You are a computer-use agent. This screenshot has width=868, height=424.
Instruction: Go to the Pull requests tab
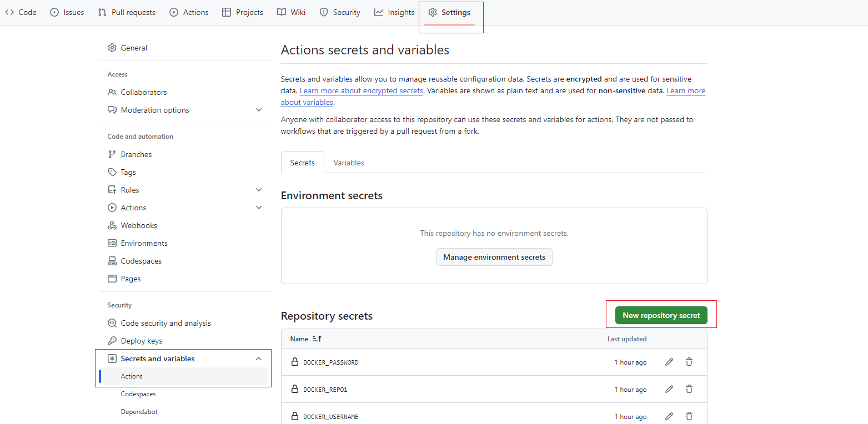127,12
